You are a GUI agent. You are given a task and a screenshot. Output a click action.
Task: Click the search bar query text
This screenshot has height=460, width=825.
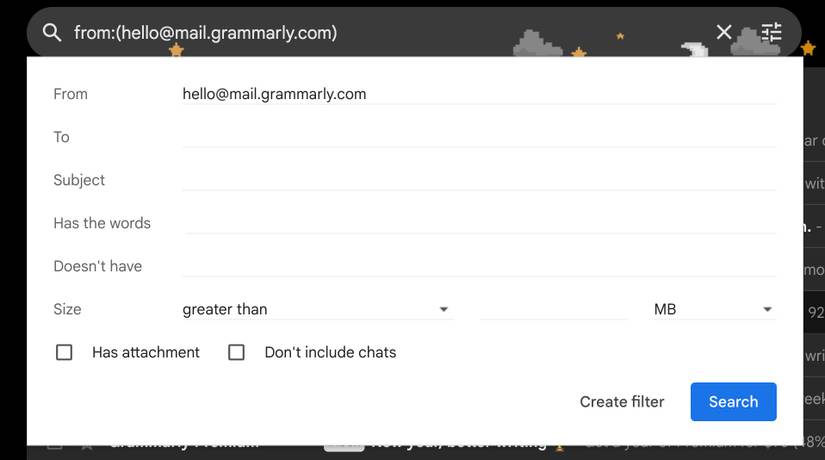click(x=206, y=33)
